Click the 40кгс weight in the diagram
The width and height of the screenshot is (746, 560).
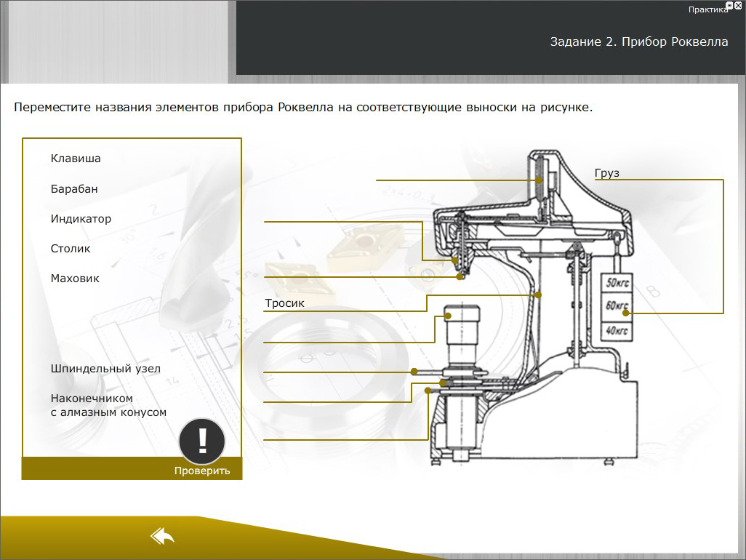coord(617,330)
